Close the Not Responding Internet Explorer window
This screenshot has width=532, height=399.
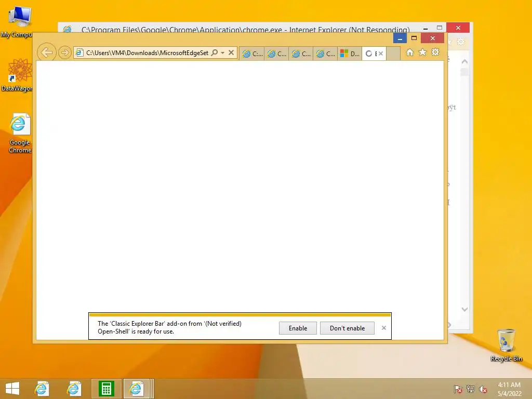click(x=458, y=28)
